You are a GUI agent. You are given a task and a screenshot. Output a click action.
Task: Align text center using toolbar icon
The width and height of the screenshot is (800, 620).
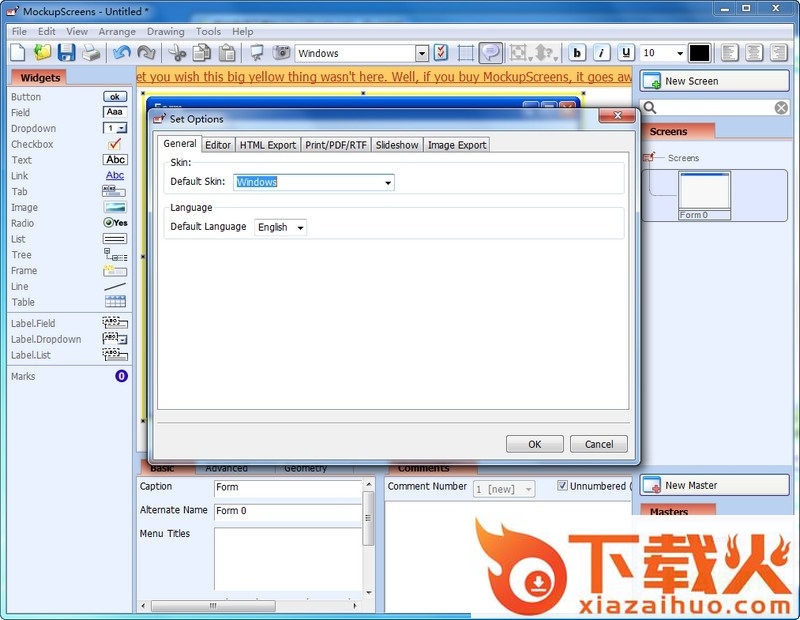[754, 53]
